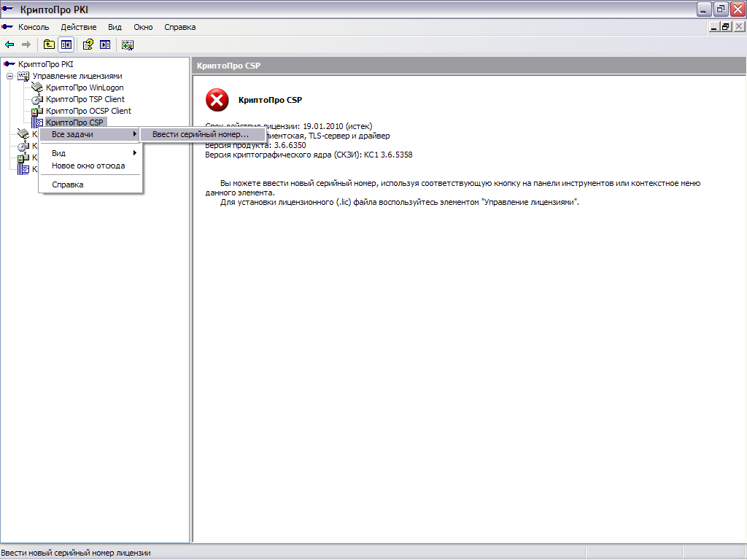Click the key icon in the title bar
This screenshot has height=560, width=747.
(7, 9)
